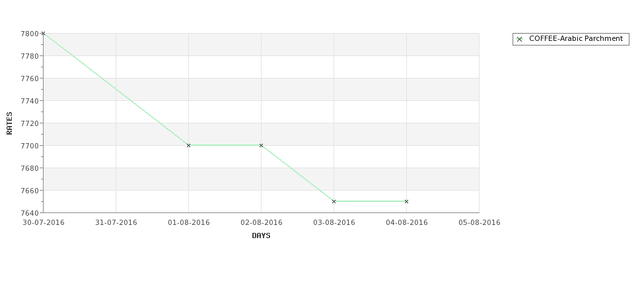Click the 7640 y-axis value label
644x283 pixels.
30,213
